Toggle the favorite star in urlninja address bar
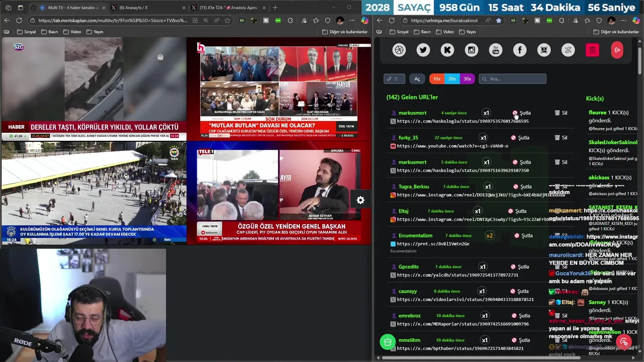This screenshot has height=362, width=644. pos(499,21)
